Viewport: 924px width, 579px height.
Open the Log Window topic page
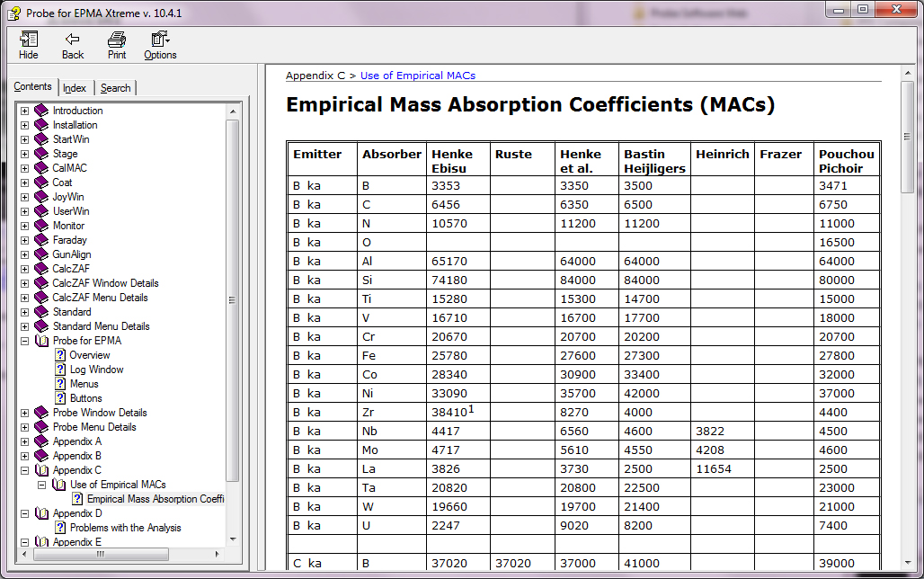click(x=96, y=370)
